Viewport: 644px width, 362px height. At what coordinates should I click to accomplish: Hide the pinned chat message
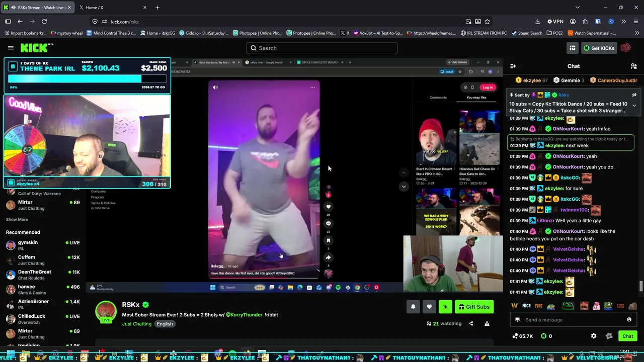point(634,95)
